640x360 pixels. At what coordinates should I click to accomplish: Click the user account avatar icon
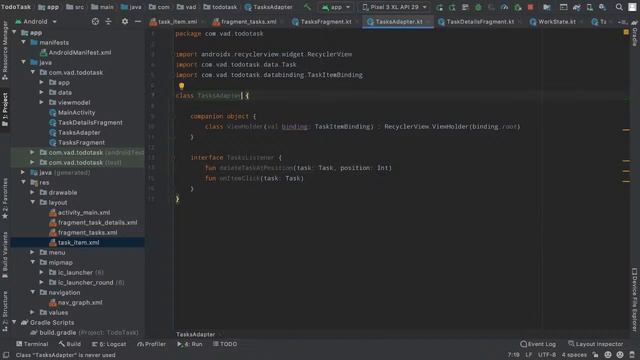click(632, 7)
